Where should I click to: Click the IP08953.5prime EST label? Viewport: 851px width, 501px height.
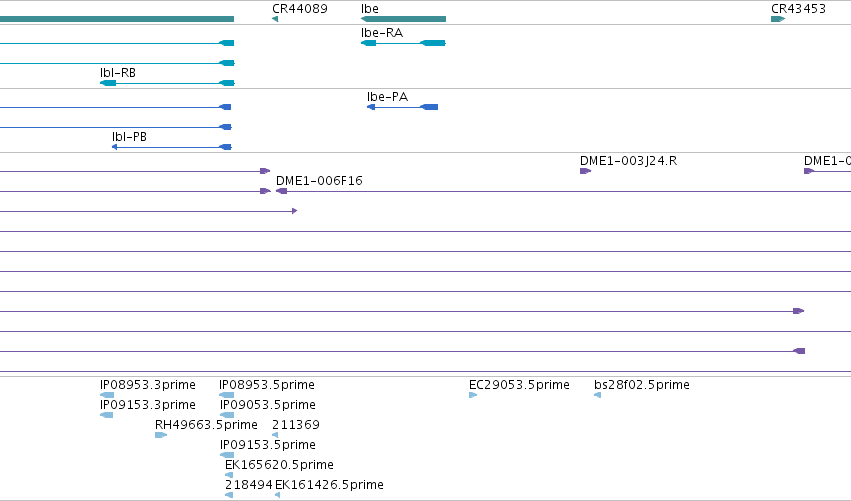pyautogui.click(x=267, y=385)
